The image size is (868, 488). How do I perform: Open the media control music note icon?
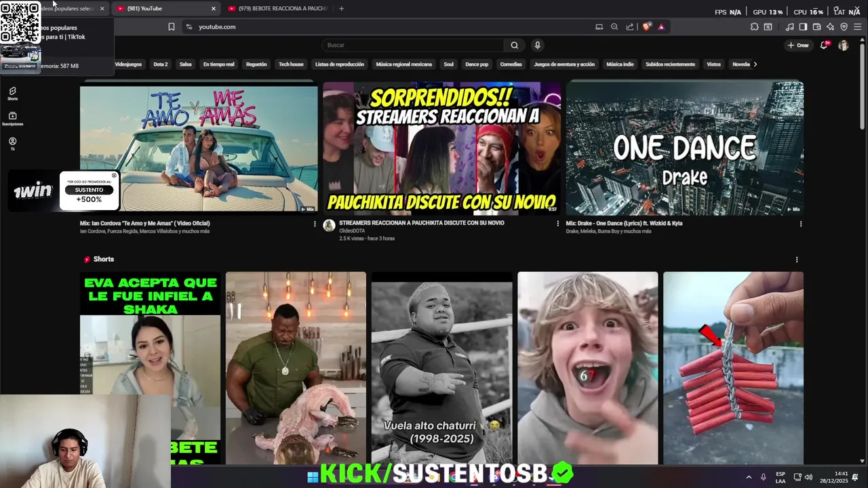(789, 27)
